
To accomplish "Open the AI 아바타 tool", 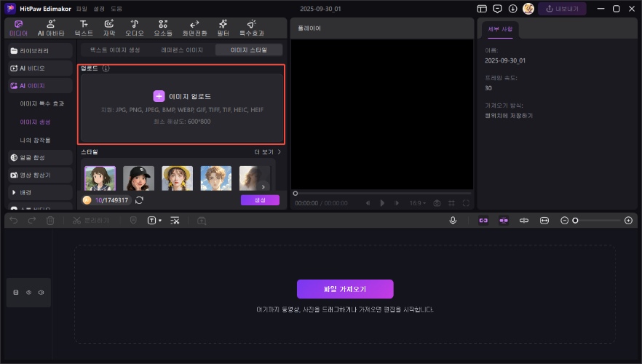I will tap(51, 28).
